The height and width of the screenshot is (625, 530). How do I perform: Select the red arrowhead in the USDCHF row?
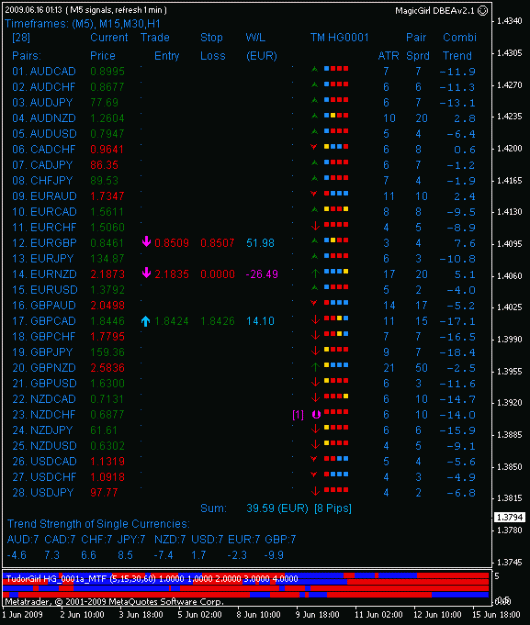[314, 474]
